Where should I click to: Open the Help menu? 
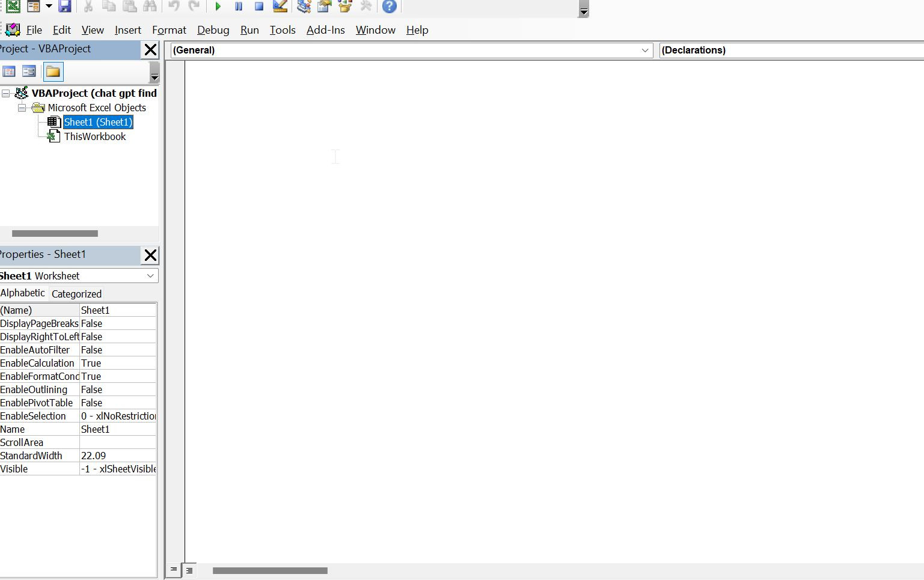pyautogui.click(x=417, y=30)
